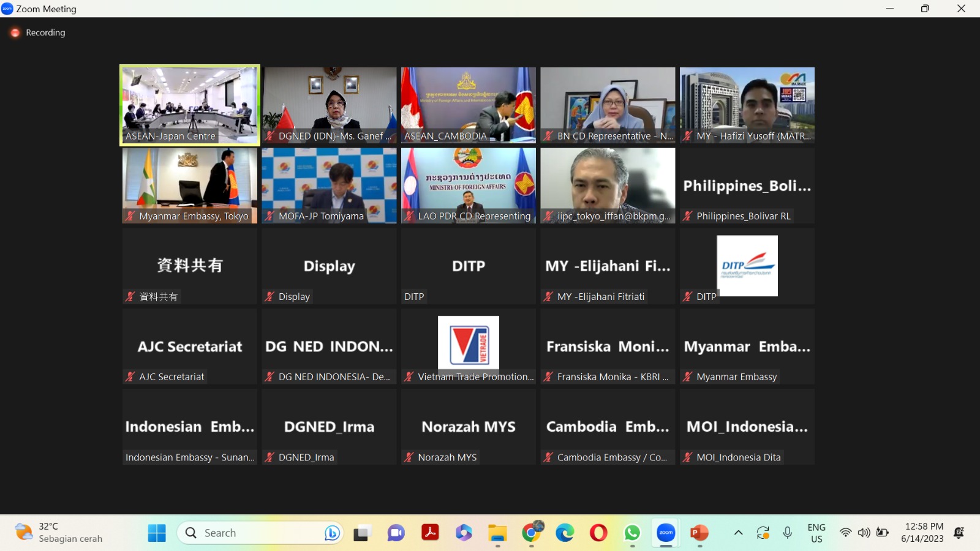This screenshot has height=551, width=980.
Task: Select the LAO PDR CD Representing video tile
Action: tap(469, 186)
